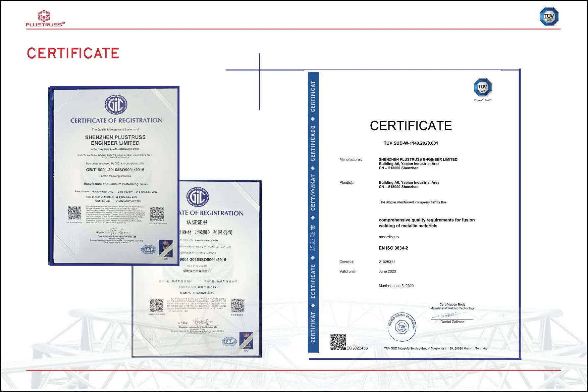This screenshot has height=392, width=588.
Task: Click the TÜV SÜD badge in the page header
Action: pos(549,17)
